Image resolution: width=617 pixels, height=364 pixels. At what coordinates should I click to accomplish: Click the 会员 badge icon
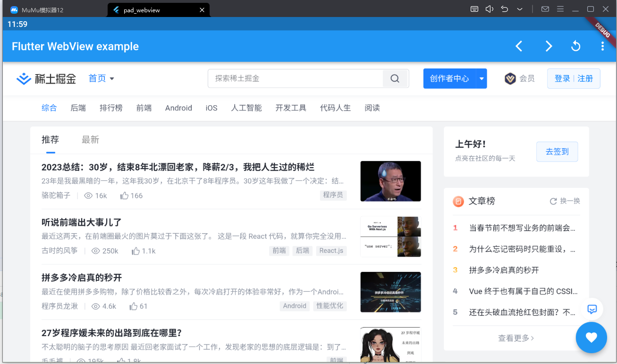(510, 78)
